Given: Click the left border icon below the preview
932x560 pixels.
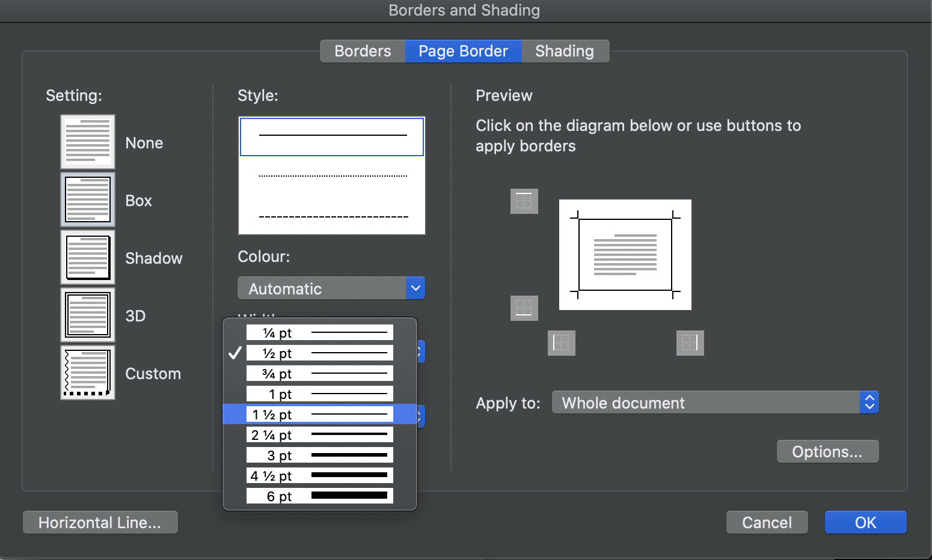Looking at the screenshot, I should 560,343.
